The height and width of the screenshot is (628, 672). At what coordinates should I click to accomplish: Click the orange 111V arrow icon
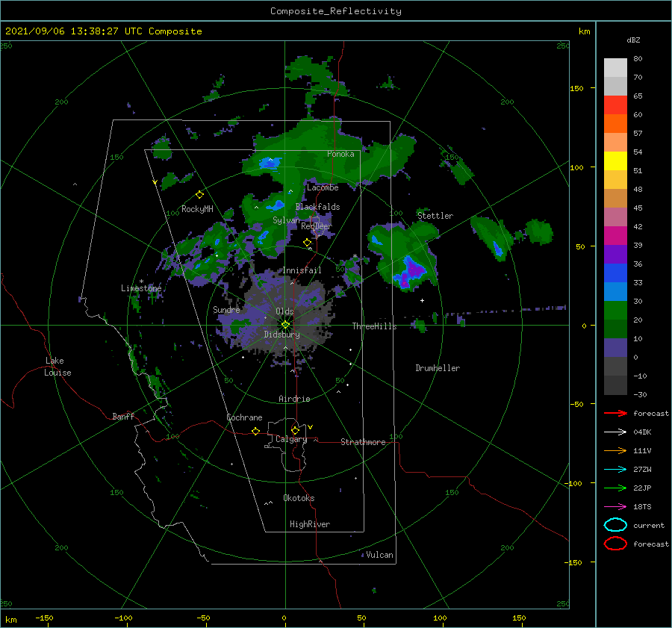(615, 450)
